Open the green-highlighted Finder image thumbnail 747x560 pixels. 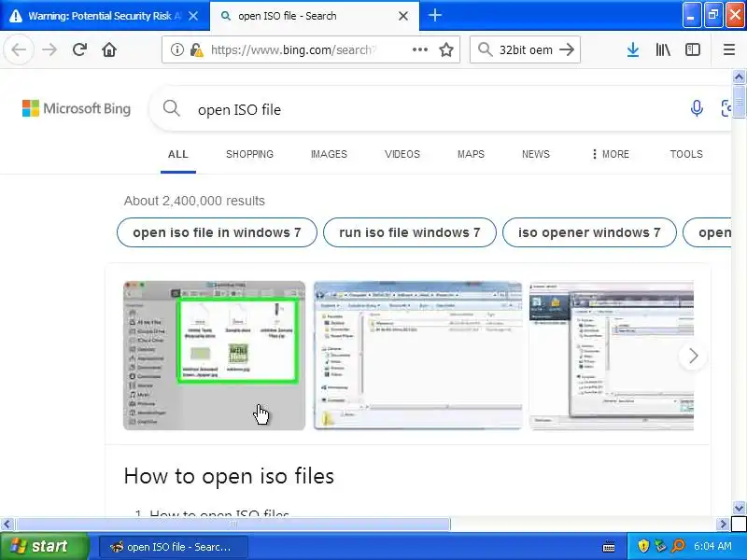click(214, 356)
